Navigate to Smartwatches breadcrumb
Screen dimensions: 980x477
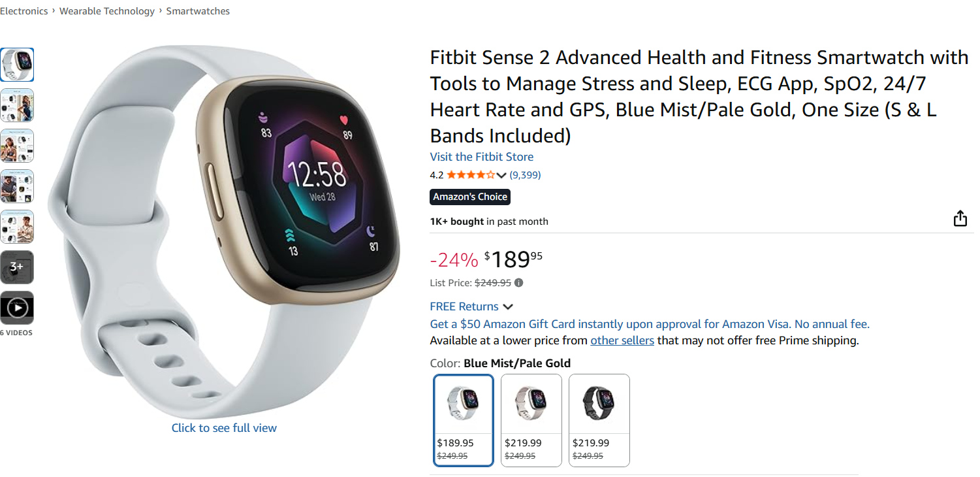click(x=198, y=11)
